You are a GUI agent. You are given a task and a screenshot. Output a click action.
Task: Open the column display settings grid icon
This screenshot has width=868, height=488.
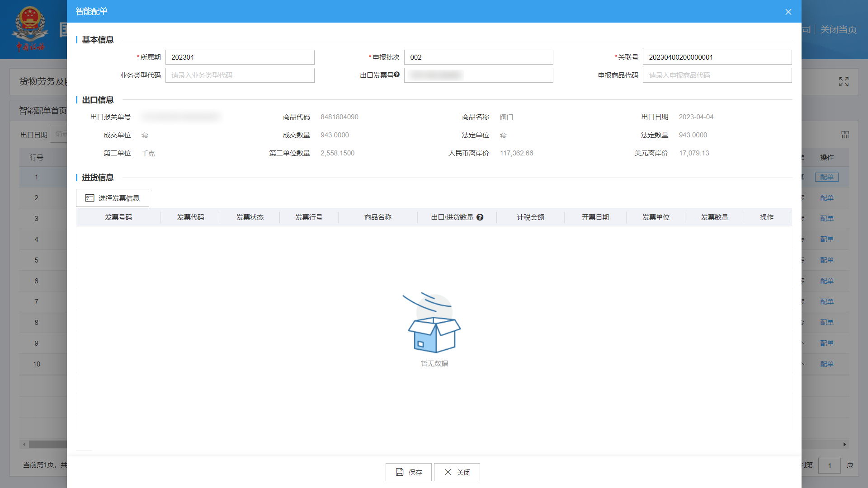pos(844,134)
